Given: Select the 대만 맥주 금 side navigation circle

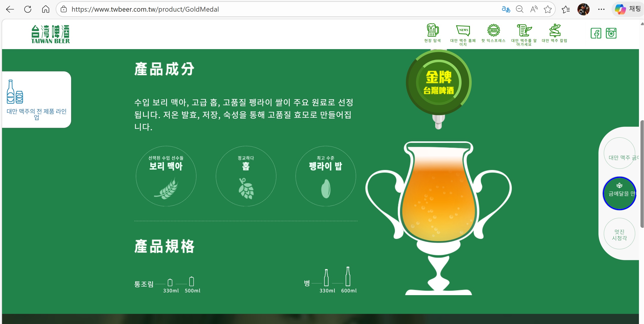Looking at the screenshot, I should [619, 153].
